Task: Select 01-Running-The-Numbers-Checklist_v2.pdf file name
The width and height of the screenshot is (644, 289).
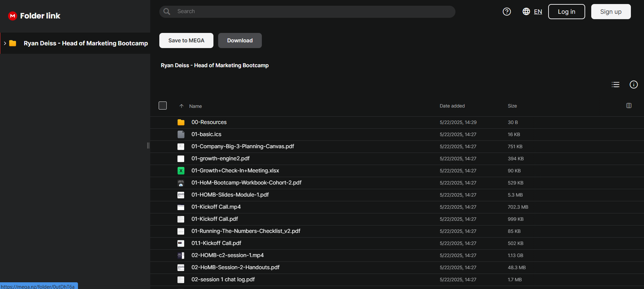Action: (x=246, y=231)
